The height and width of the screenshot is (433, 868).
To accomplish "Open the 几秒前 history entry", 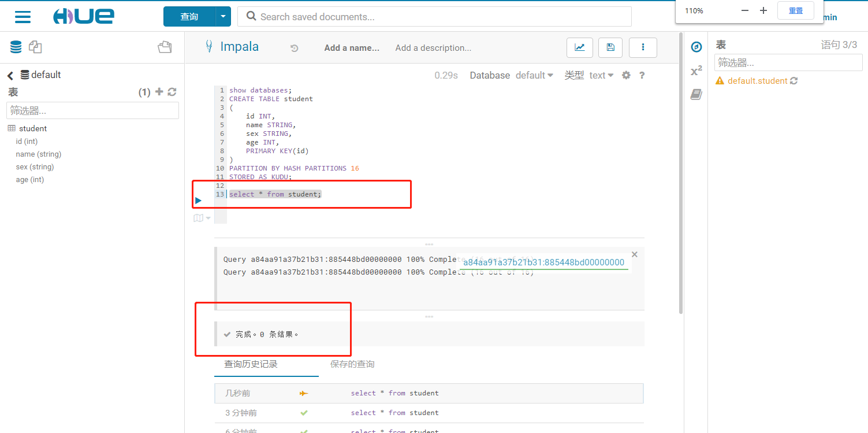I will tap(429, 393).
